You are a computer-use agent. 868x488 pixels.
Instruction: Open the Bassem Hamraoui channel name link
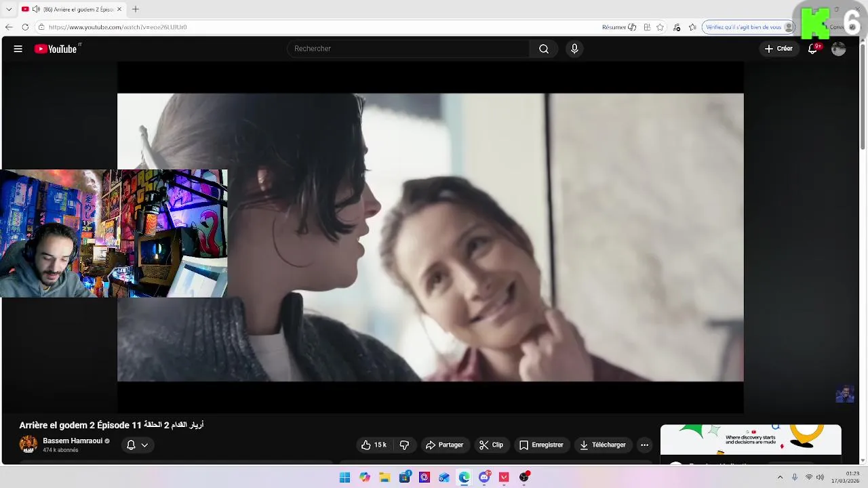(x=73, y=441)
